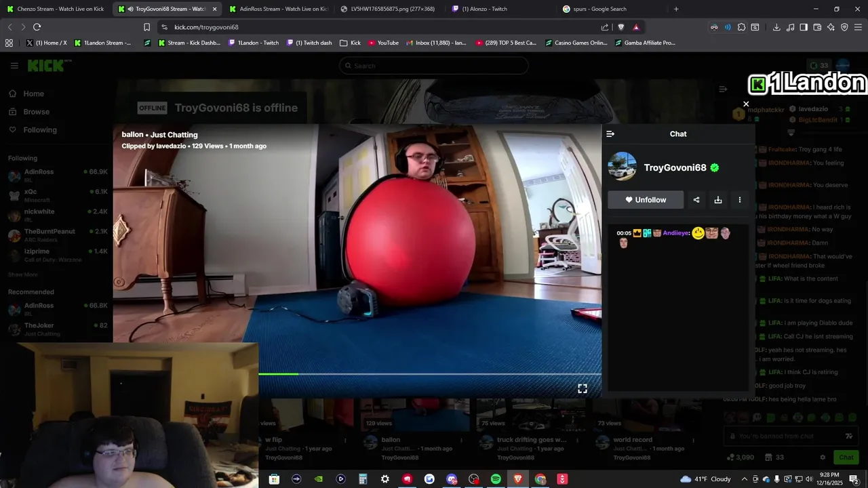Open the browser extensions puzzle icon
The height and width of the screenshot is (488, 868).
click(x=741, y=27)
